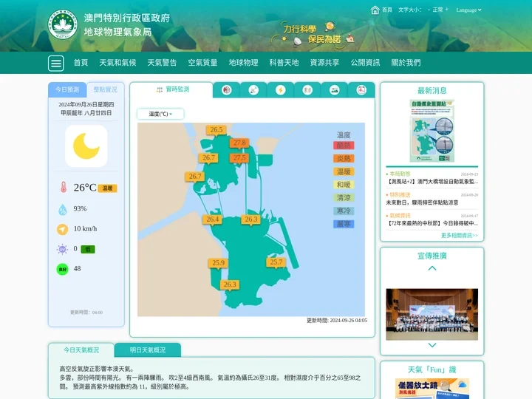This screenshot has height=399, width=532.
Task: Open the satellite image tab icon
Action: [x=253, y=90]
